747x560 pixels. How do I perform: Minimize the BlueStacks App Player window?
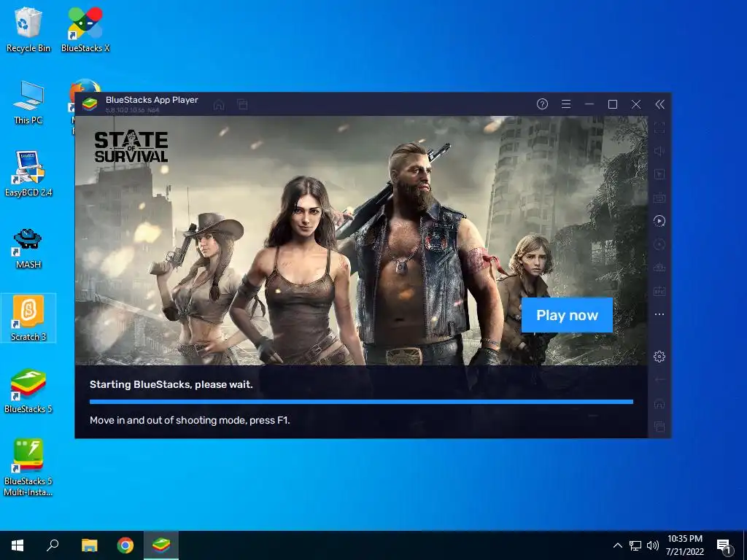point(589,104)
